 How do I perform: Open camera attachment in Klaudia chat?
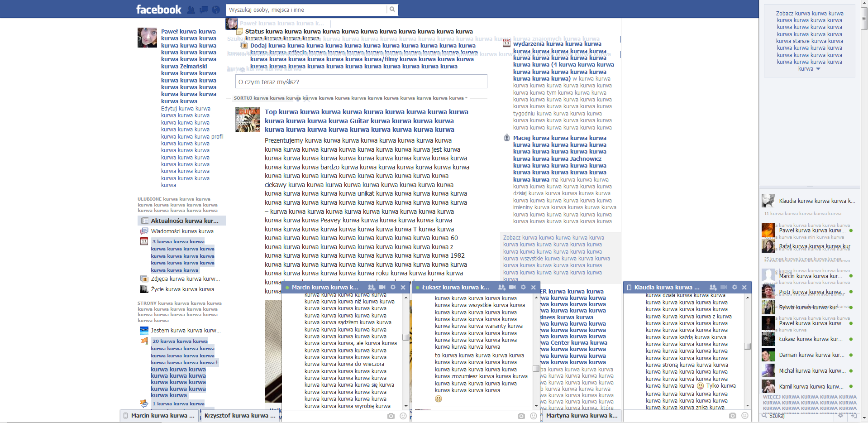(732, 415)
